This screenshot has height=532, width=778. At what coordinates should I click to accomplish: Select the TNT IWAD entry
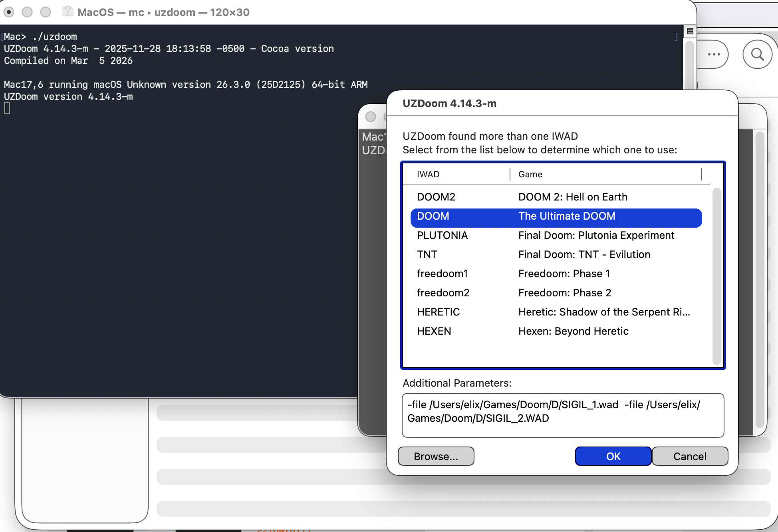(x=556, y=254)
